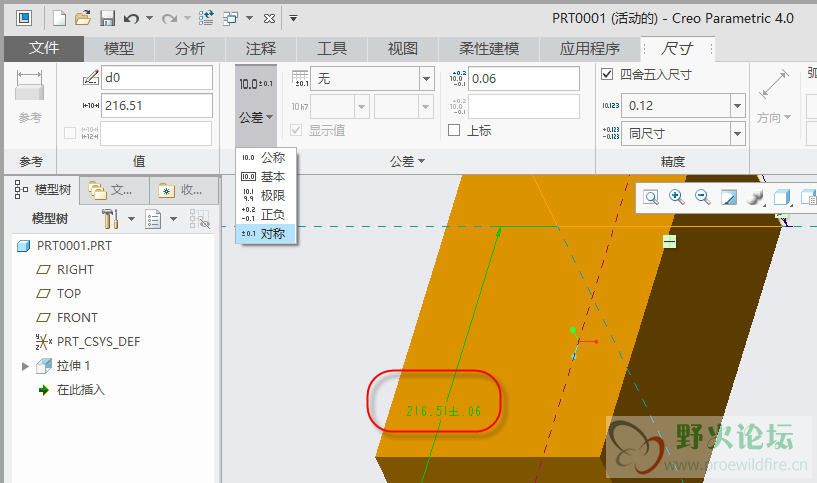Screen dimensions: 817x483
Task: Select PRT_CSYS_DEF coordinate system
Action: 98,341
